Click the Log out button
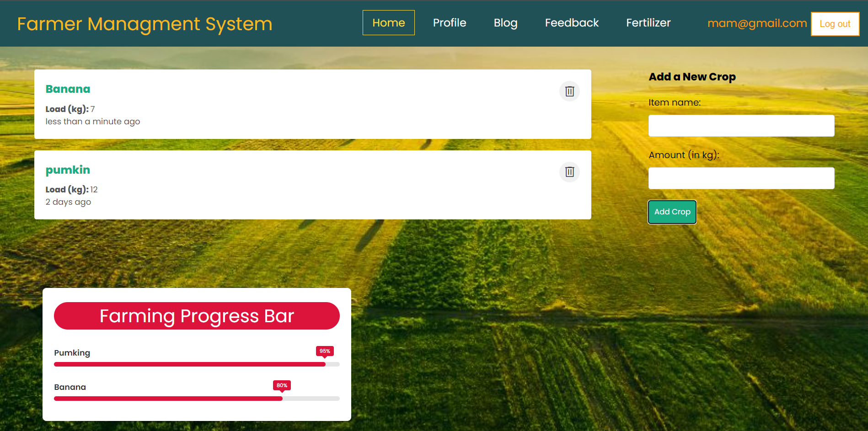Viewport: 868px width, 431px height. click(x=835, y=24)
